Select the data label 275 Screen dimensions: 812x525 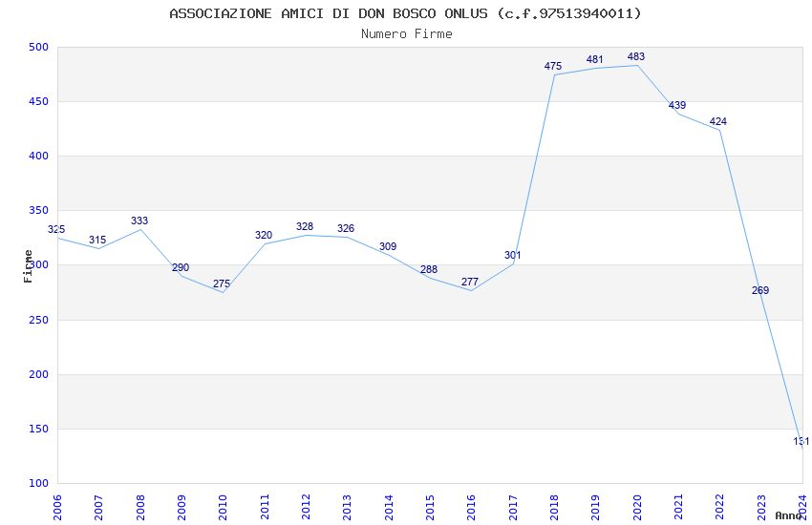pyautogui.click(x=222, y=283)
